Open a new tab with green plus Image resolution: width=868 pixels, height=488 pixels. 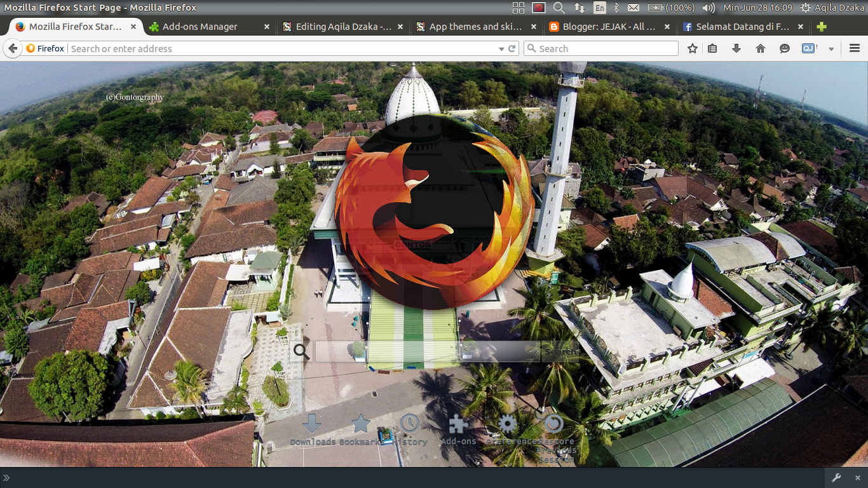click(822, 27)
